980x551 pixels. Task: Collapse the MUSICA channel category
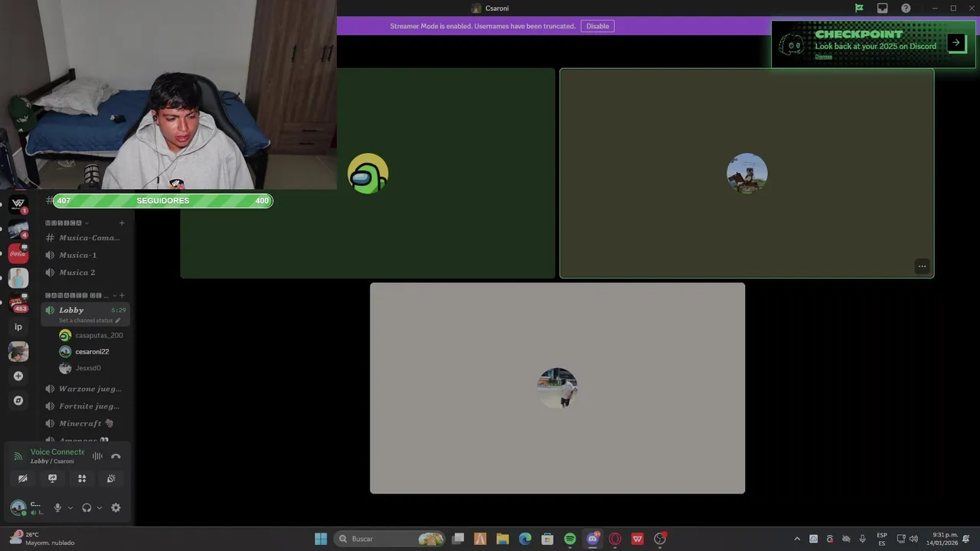coord(67,223)
